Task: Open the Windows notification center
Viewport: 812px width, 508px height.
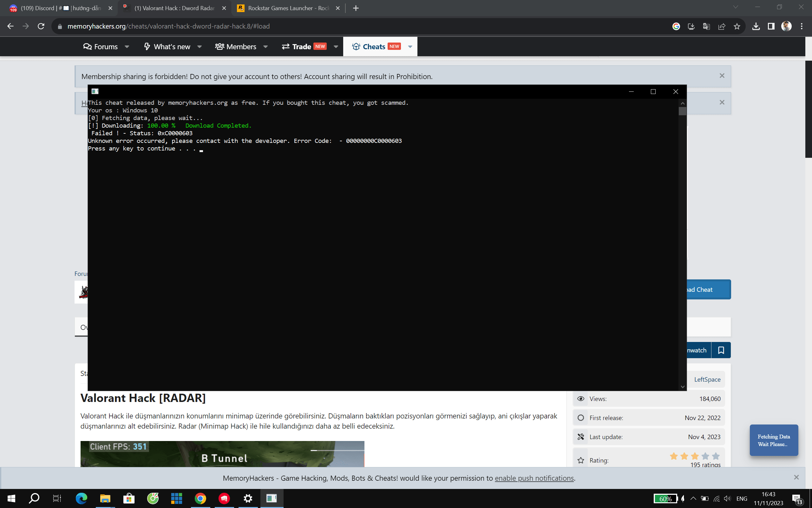Action: coord(797,498)
